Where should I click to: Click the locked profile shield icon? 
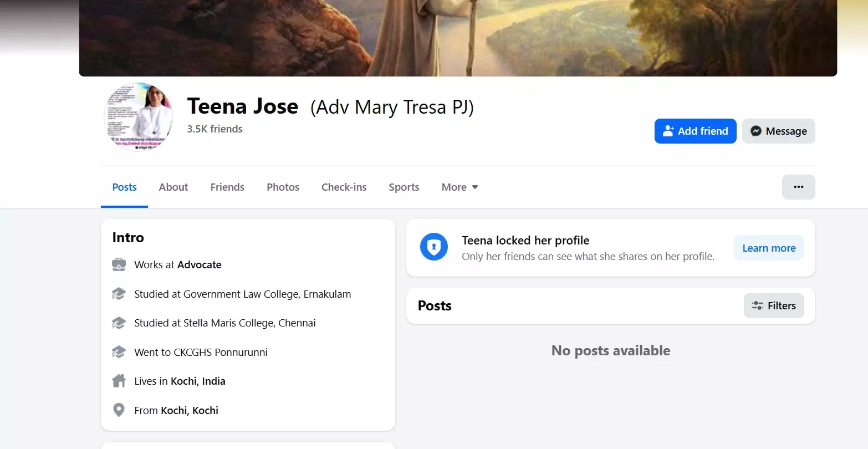433,247
